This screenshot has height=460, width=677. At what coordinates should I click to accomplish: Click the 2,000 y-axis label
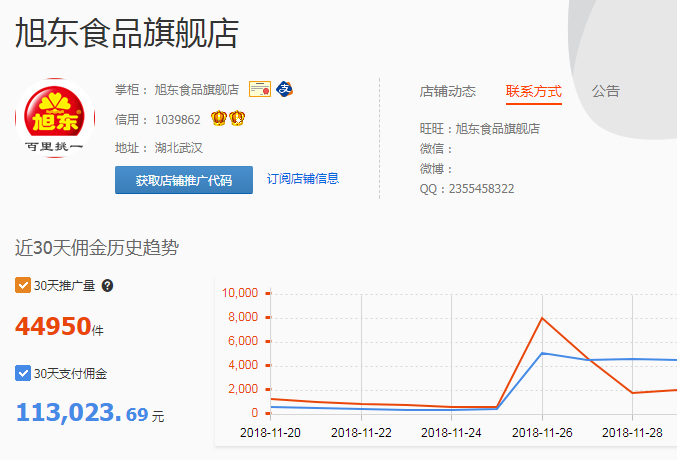(243, 389)
